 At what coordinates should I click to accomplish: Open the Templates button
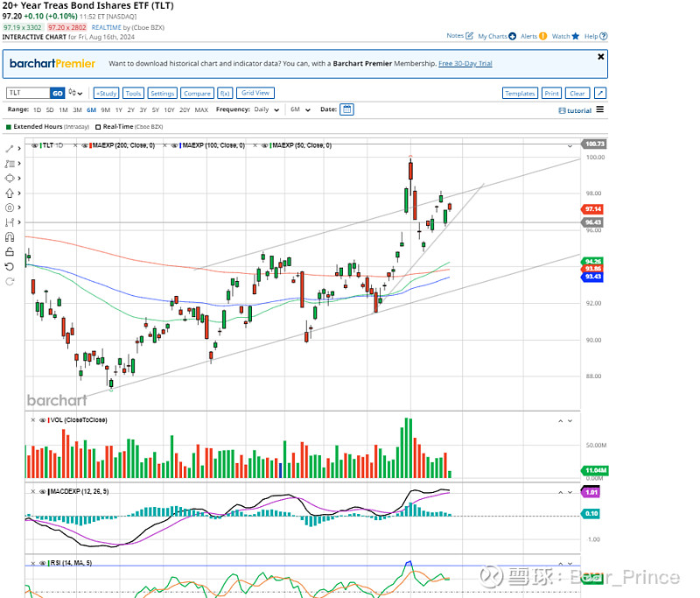(520, 93)
